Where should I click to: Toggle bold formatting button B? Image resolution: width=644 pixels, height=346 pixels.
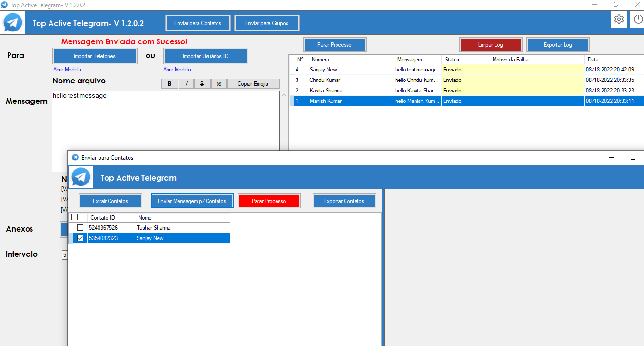click(x=169, y=84)
